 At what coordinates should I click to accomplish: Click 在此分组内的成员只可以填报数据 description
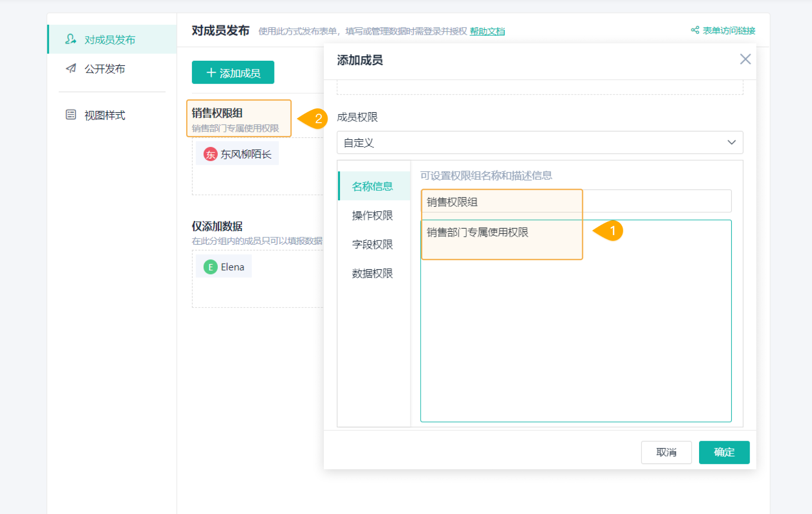point(257,241)
